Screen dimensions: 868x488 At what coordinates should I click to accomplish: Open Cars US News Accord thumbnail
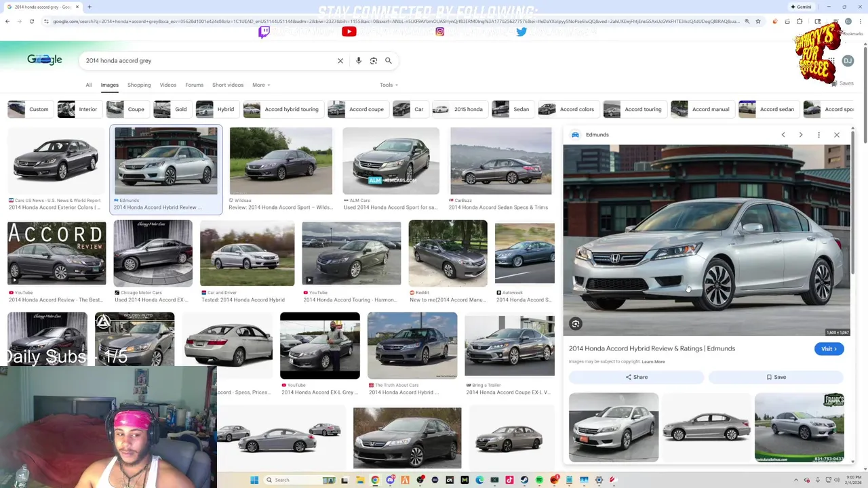[56, 161]
